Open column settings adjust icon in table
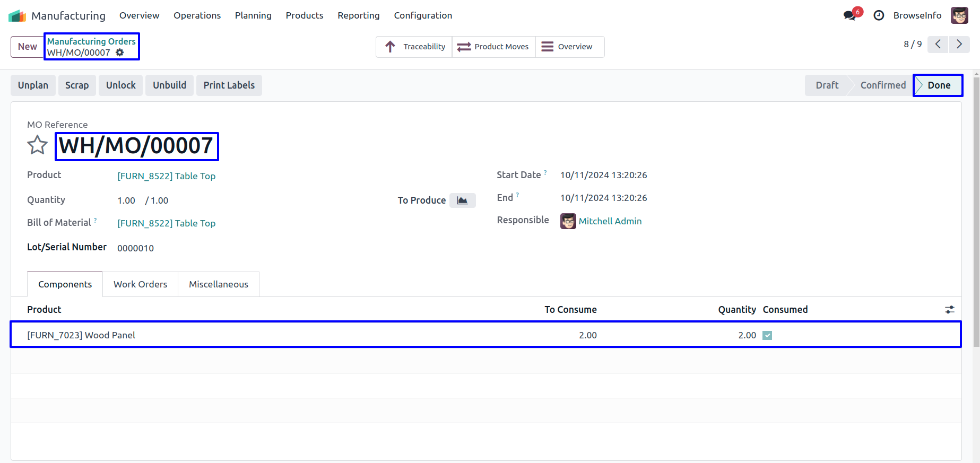The width and height of the screenshot is (980, 463). 949,310
